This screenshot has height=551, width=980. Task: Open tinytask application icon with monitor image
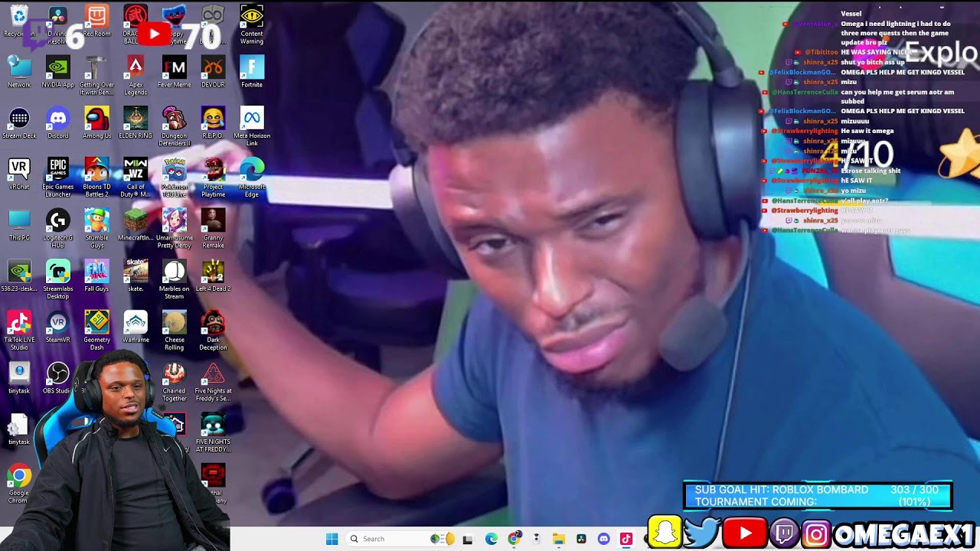[x=19, y=379]
